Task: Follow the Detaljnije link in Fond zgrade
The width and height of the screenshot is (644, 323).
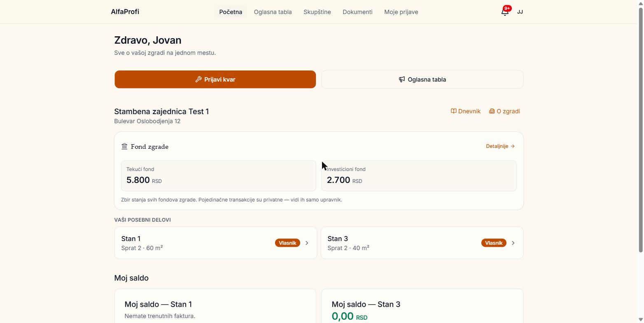Action: [500, 146]
